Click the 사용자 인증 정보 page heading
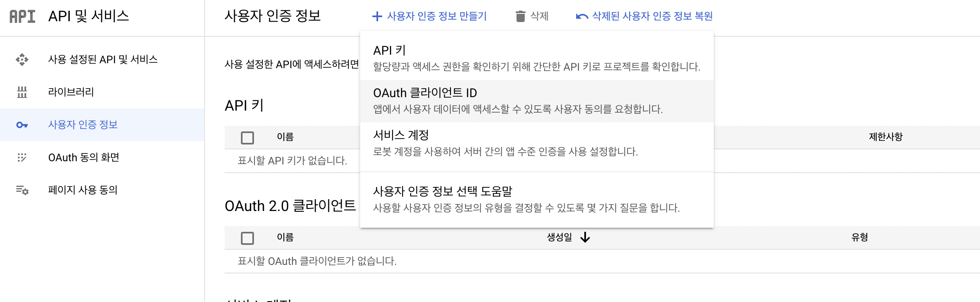 (x=273, y=16)
